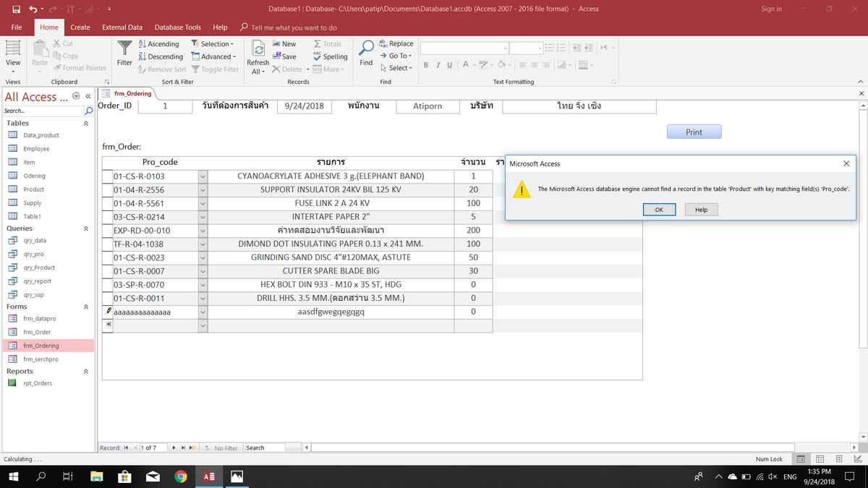Click the Print button on the form
The height and width of the screenshot is (488, 868).
click(x=694, y=132)
